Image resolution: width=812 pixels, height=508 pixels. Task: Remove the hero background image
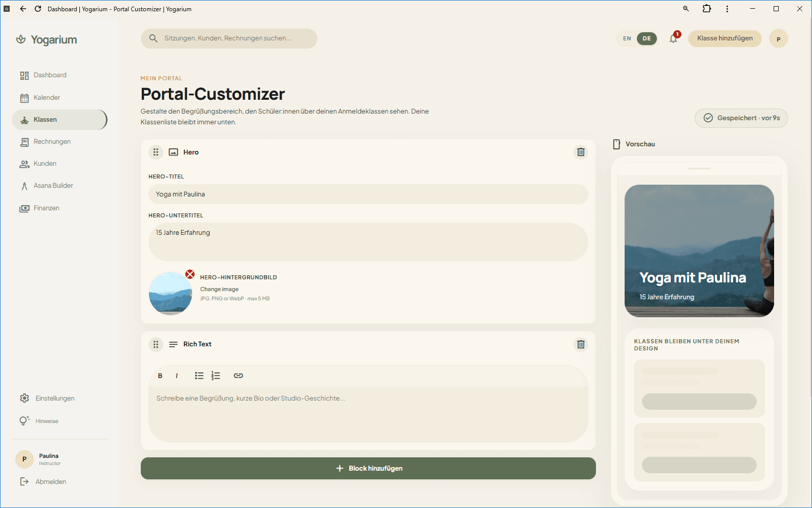[x=190, y=274]
